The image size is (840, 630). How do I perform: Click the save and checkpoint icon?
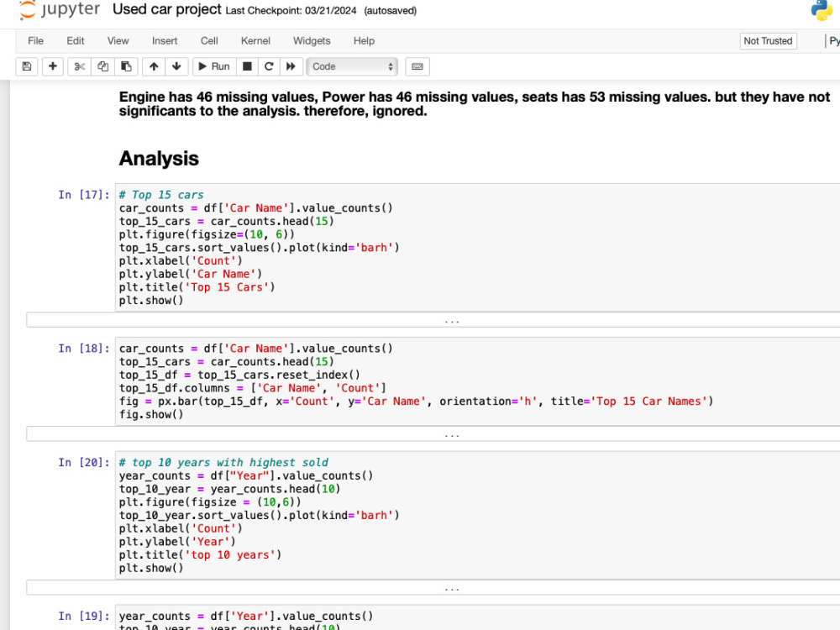coord(27,66)
